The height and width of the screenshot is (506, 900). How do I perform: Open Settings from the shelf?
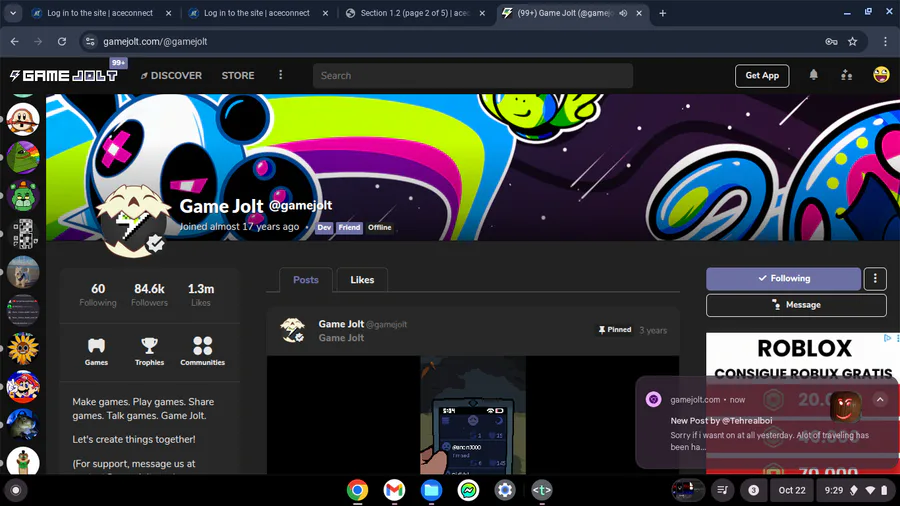click(x=505, y=490)
